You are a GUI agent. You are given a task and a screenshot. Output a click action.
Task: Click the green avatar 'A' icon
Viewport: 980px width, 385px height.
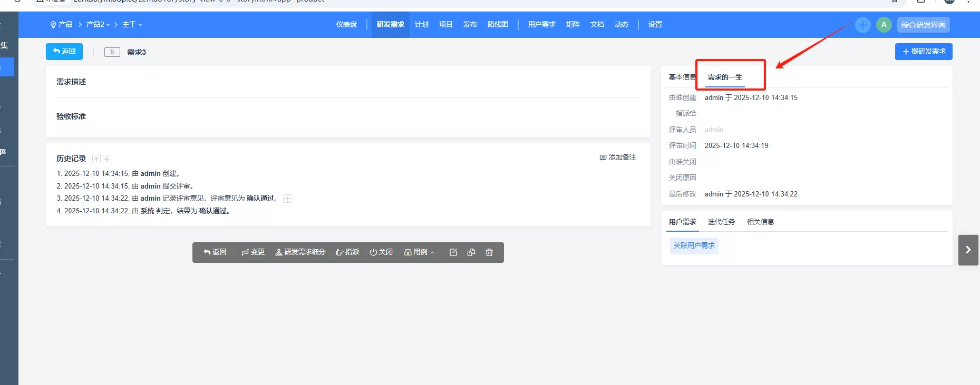tap(884, 25)
